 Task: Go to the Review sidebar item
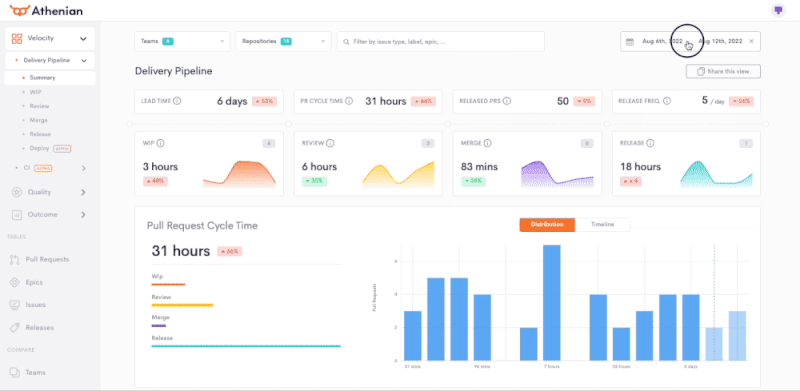pyautogui.click(x=39, y=106)
